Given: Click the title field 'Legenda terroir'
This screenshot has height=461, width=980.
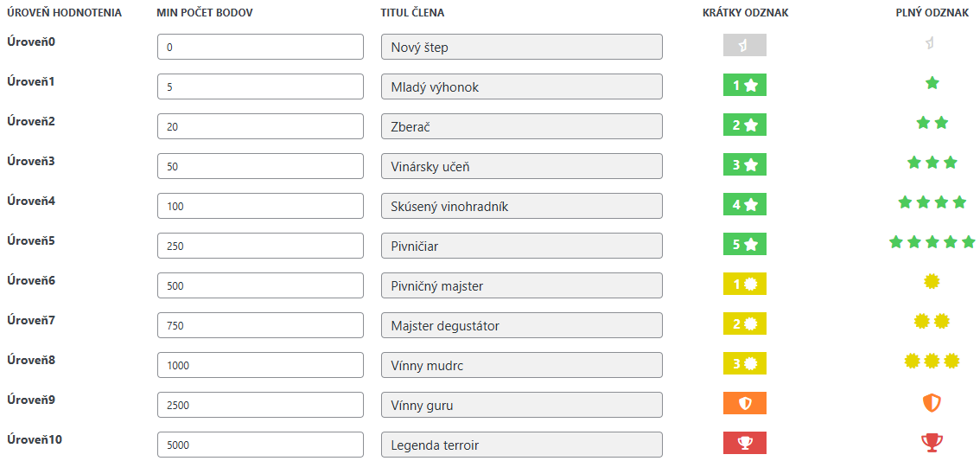Looking at the screenshot, I should coord(522,444).
